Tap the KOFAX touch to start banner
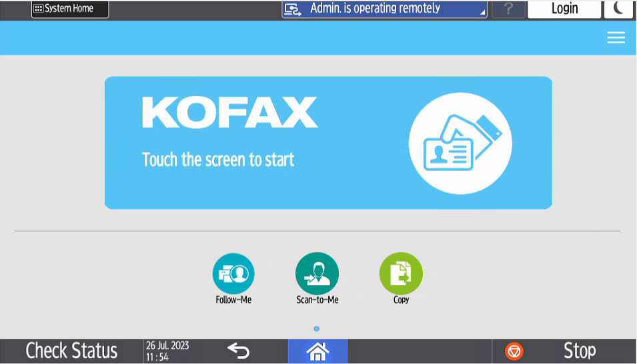The height and width of the screenshot is (364, 637). pos(328,143)
